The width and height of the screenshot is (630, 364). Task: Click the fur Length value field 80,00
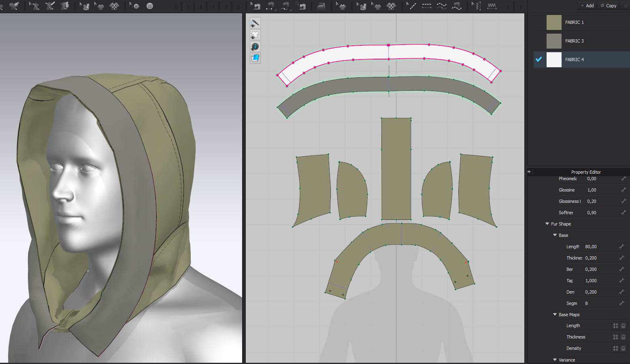[x=591, y=247]
